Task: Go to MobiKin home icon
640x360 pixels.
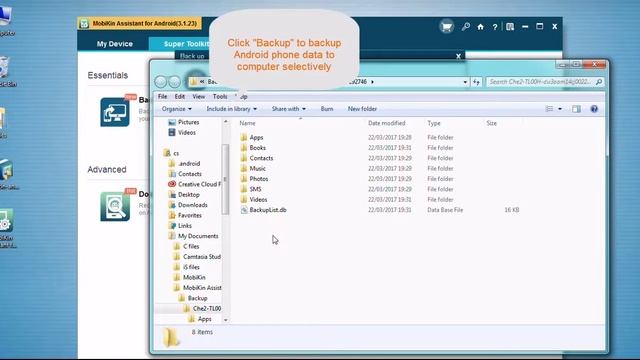Action: [x=480, y=27]
